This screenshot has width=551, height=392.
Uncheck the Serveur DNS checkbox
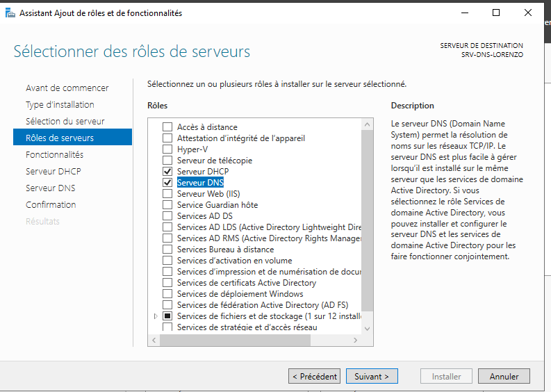coord(167,183)
